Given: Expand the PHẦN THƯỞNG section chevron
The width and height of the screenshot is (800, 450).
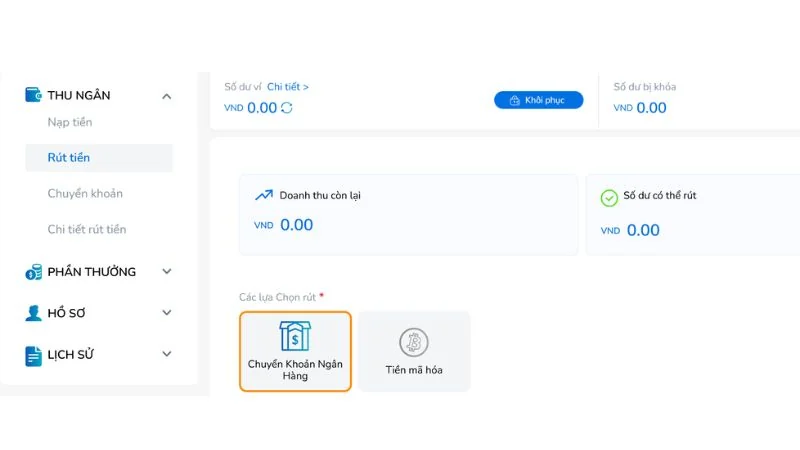Looking at the screenshot, I should tap(167, 271).
